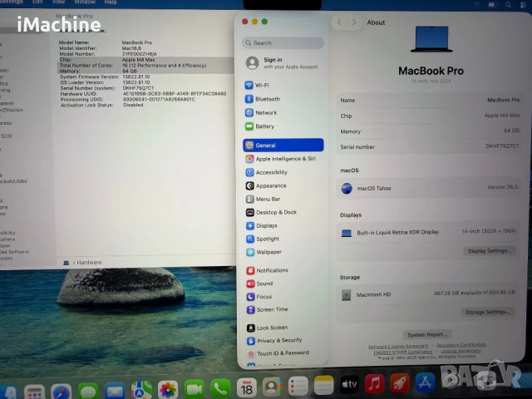Click the Serial number row in About
This screenshot has width=532, height=399.
[x=430, y=146]
